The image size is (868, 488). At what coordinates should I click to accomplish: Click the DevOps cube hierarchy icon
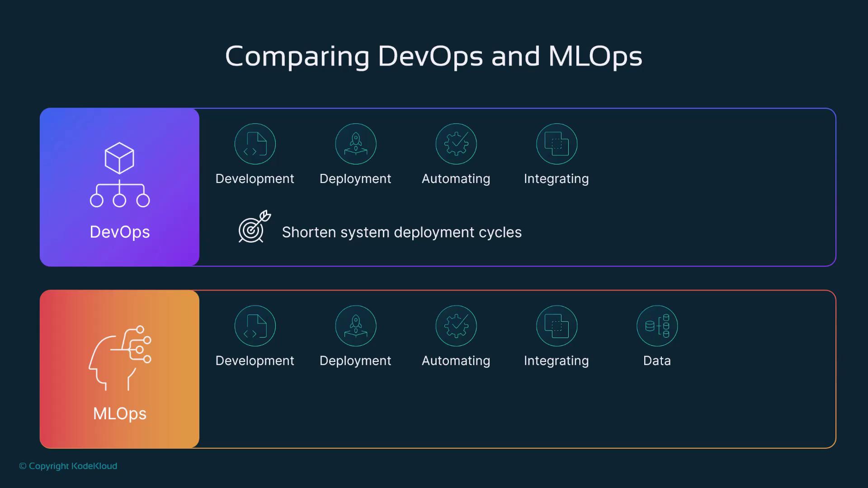119,175
